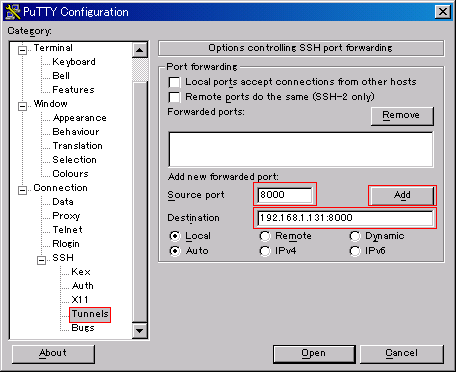Click the PuTTY icon in title bar

pyautogui.click(x=13, y=12)
